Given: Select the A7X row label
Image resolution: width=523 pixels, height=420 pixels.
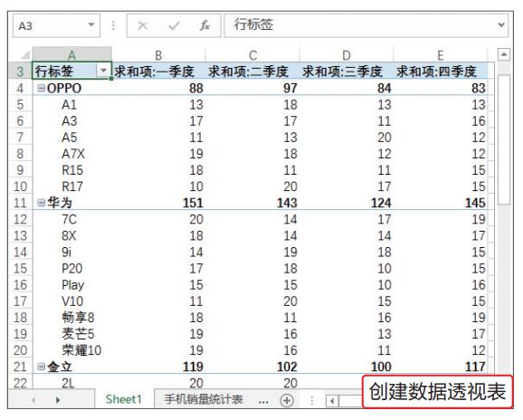Looking at the screenshot, I should click(x=72, y=154).
